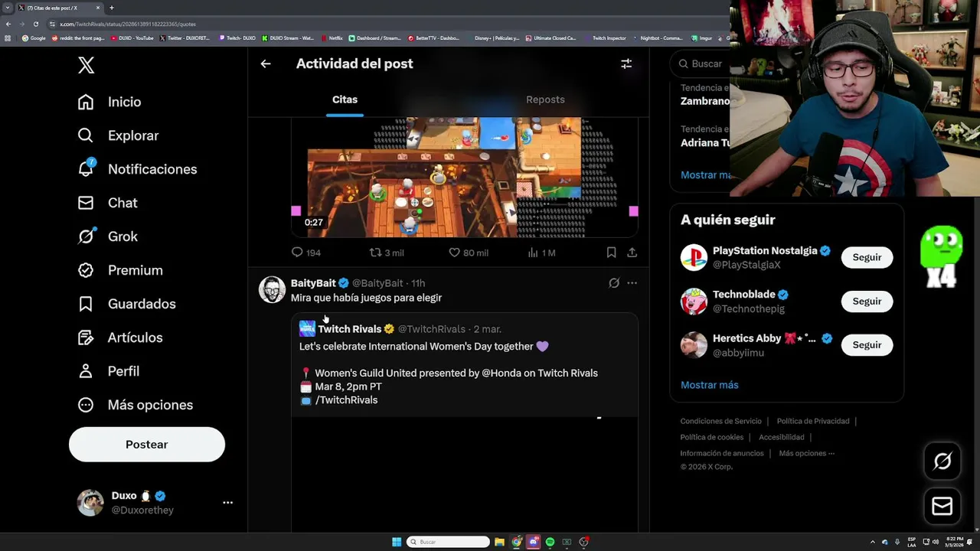Go back with the arrow beside Actividad del post
Viewport: 980px width, 551px height.
(266, 64)
